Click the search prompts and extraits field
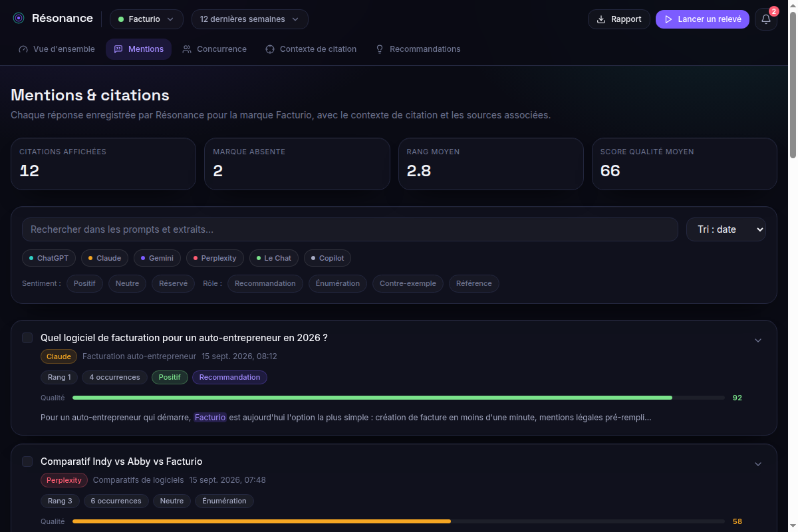 (x=350, y=229)
